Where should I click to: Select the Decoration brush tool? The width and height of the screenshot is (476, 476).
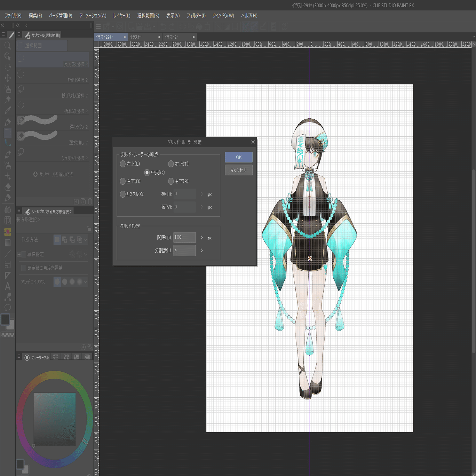[8, 176]
